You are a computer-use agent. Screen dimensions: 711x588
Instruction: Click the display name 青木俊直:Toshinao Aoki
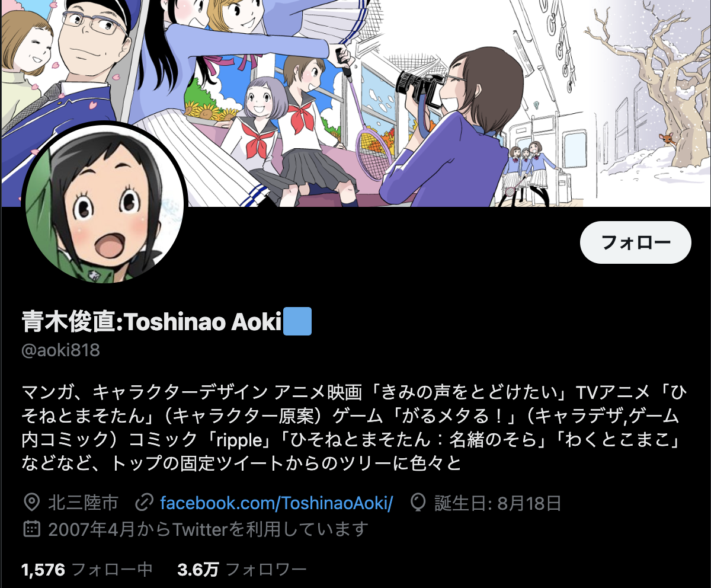pos(151,322)
